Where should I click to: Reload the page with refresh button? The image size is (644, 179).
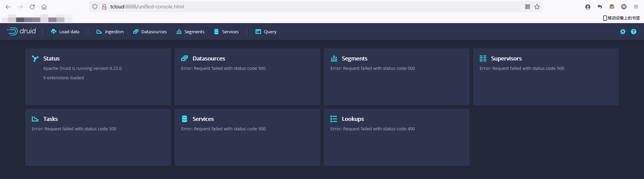(32, 7)
